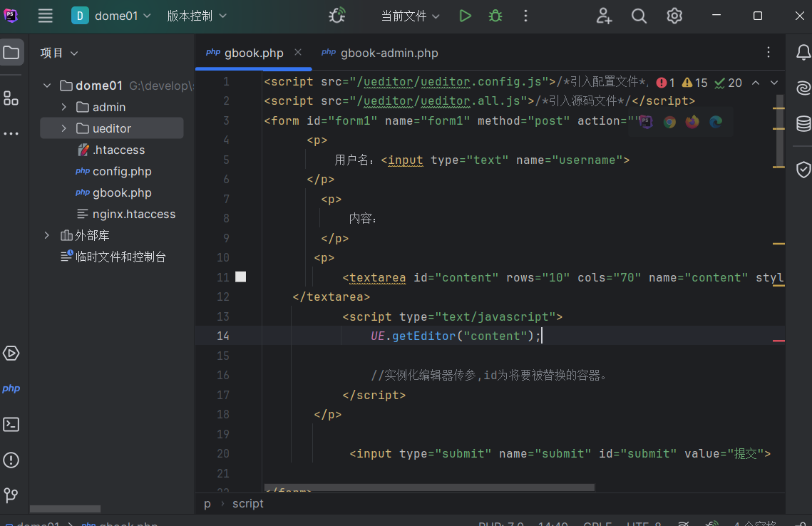The image size is (812, 526).
Task: Open IDE settings gear
Action: [674, 16]
